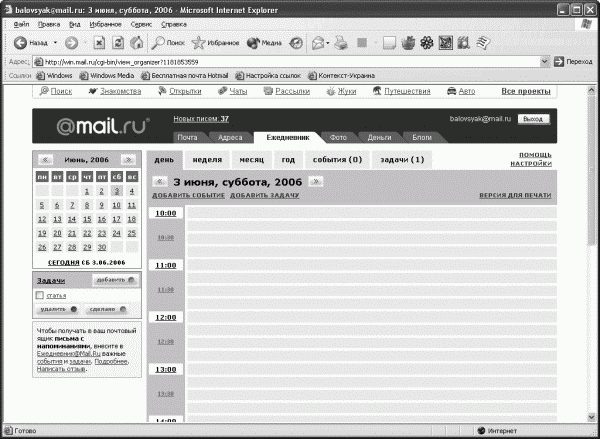Click the 12:00 time slot link
The image size is (600, 439).
(x=166, y=317)
